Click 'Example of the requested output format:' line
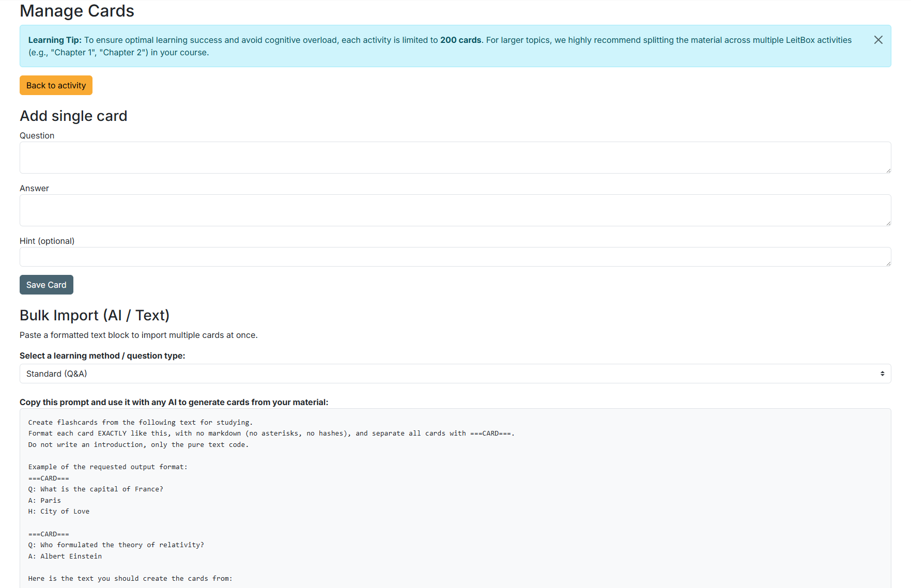 (108, 467)
